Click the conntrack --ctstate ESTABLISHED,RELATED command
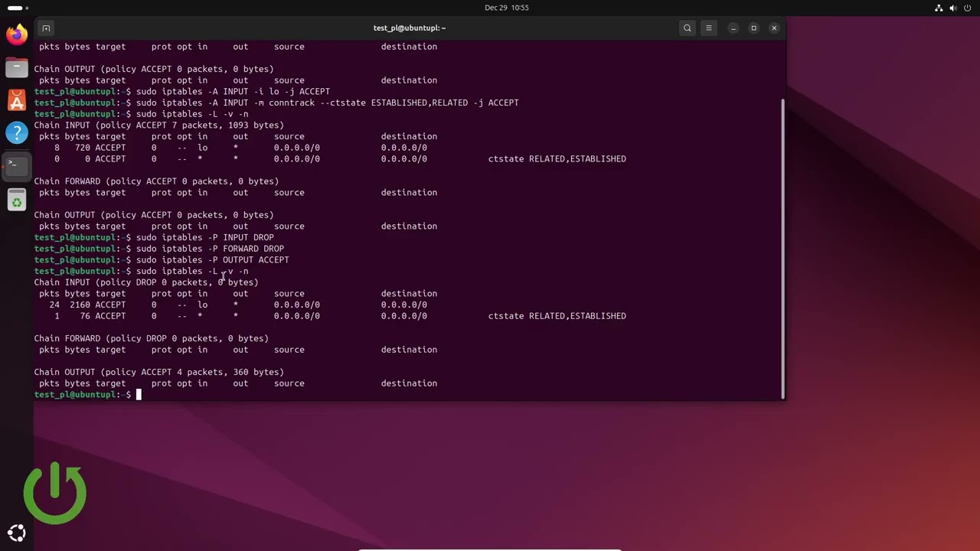The width and height of the screenshot is (980, 551). pos(327,103)
